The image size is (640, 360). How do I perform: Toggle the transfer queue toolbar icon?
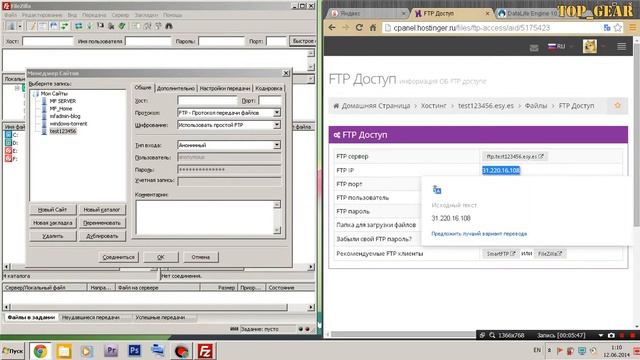[64, 26]
